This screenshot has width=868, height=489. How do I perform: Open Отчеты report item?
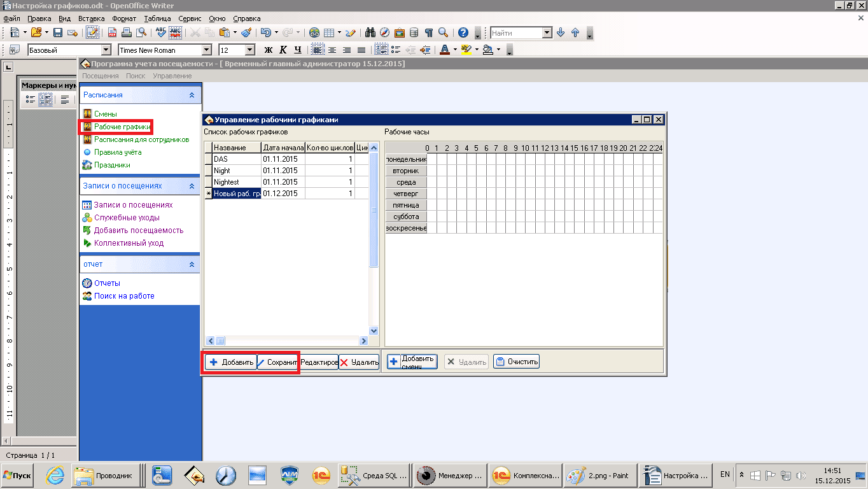tap(107, 283)
